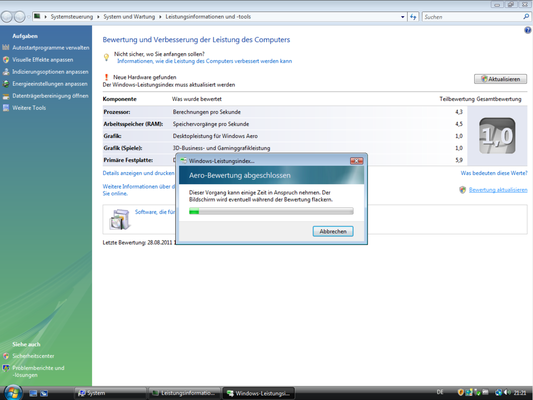Click Grafik (Spiele) row label
The height and width of the screenshot is (400, 533).
[x=123, y=148]
